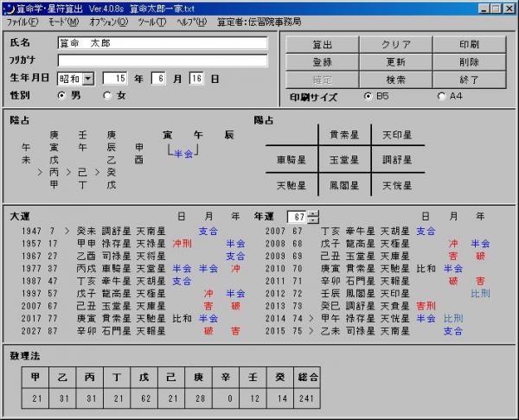This screenshot has width=519, height=420.
Task: Click 調舒星 cell in 陽占 grid
Action: click(397, 160)
